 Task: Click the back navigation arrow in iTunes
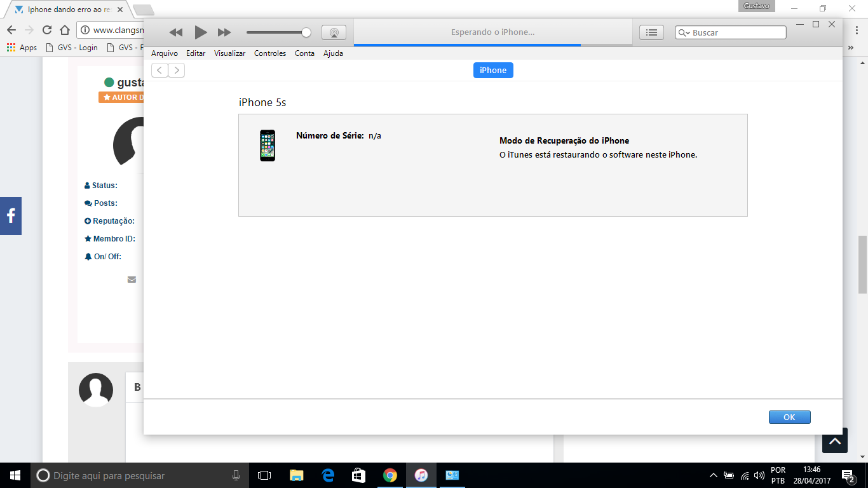159,70
